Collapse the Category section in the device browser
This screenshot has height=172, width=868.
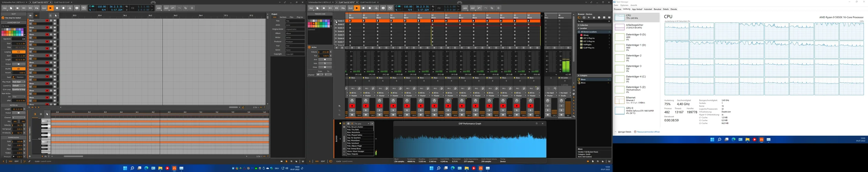click(x=594, y=75)
